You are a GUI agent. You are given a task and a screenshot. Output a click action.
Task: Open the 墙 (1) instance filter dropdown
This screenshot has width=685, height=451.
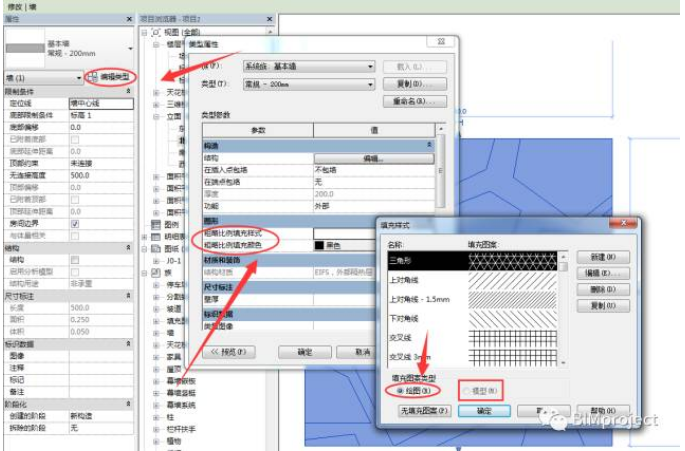point(44,78)
